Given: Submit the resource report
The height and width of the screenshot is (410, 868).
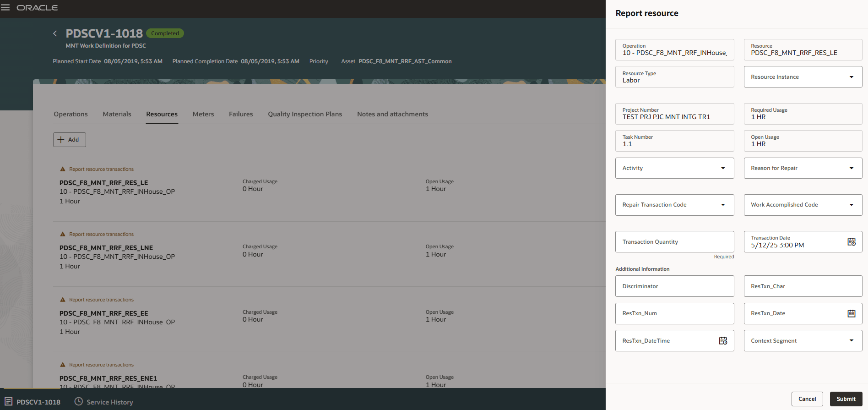Looking at the screenshot, I should [x=846, y=399].
